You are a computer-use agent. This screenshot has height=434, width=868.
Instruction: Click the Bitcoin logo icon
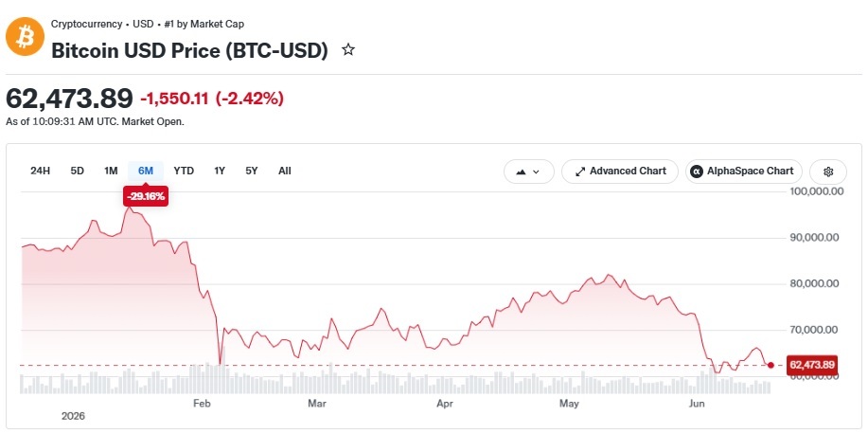click(25, 37)
